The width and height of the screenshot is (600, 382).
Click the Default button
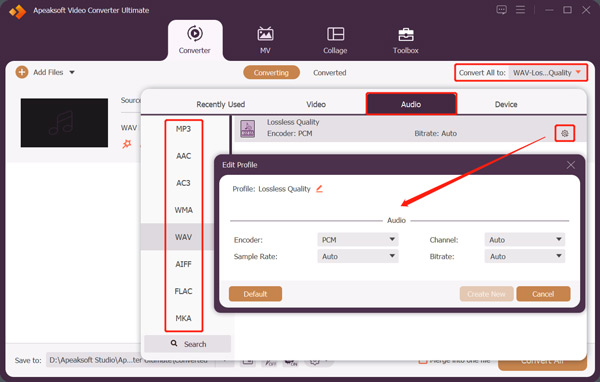(255, 294)
